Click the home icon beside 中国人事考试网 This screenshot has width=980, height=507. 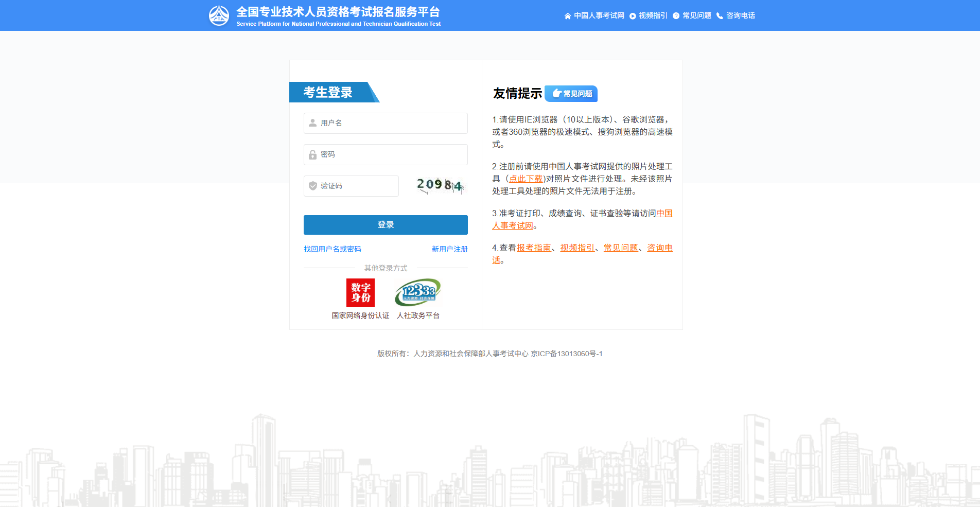point(567,15)
